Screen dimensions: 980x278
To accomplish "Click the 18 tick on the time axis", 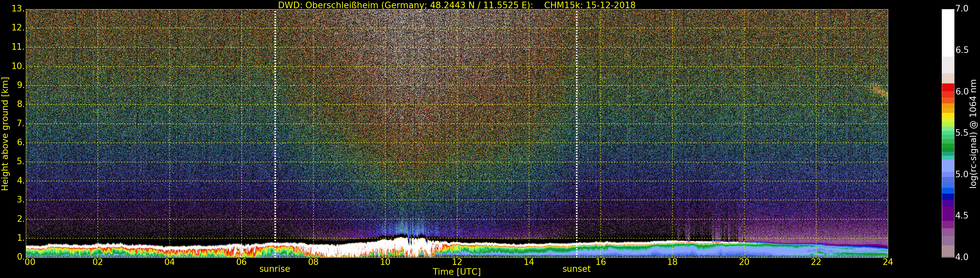I will point(672,262).
